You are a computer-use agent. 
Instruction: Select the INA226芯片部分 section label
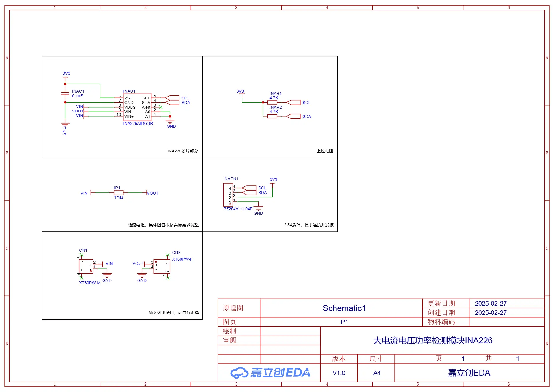[182, 151]
